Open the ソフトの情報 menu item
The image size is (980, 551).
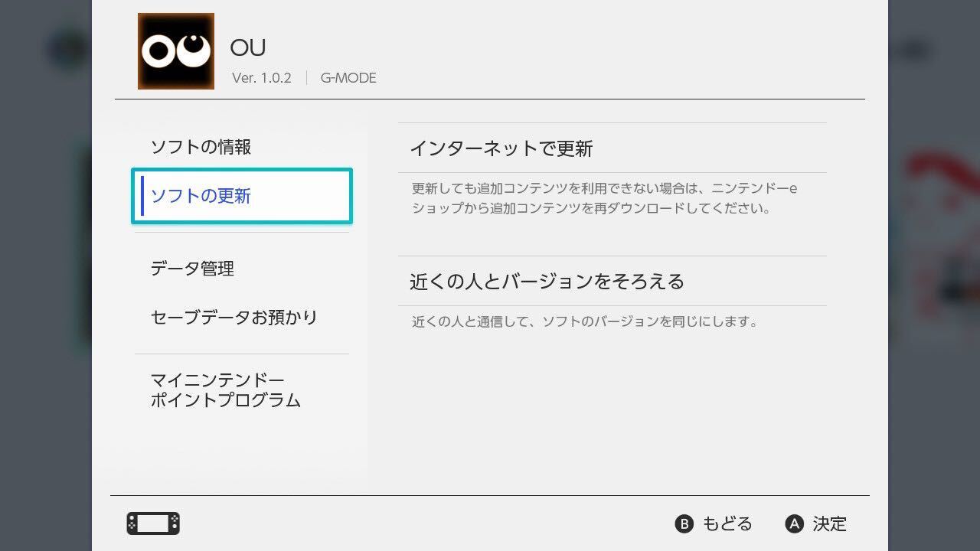201,147
